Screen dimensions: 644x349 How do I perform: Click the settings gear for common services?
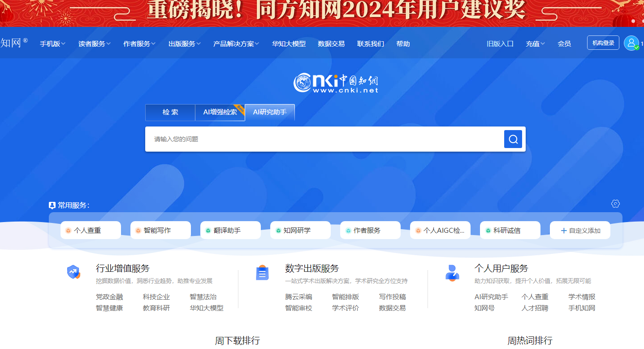[615, 204]
